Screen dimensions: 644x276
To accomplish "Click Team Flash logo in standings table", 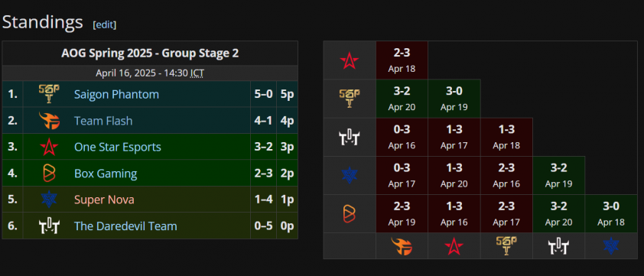I will (x=49, y=121).
